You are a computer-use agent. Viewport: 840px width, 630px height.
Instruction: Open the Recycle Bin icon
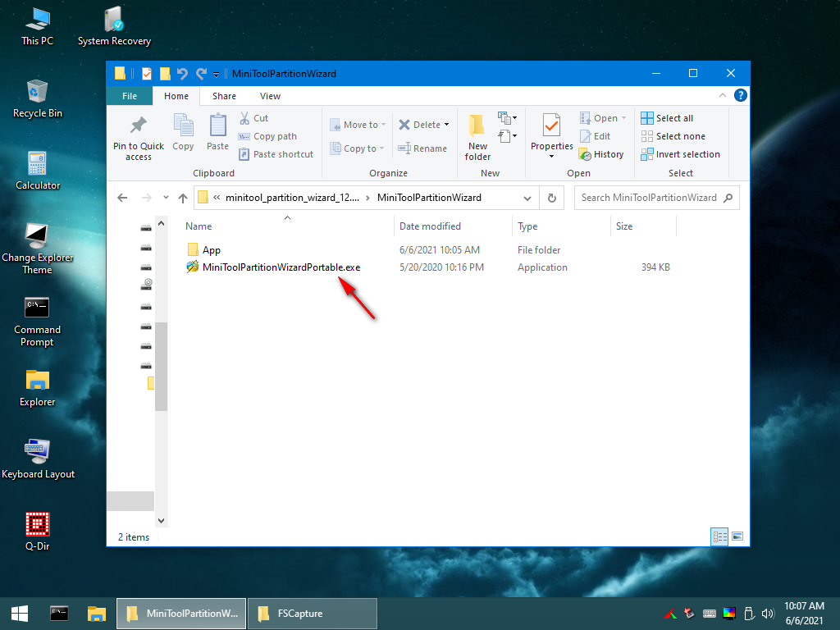37,99
